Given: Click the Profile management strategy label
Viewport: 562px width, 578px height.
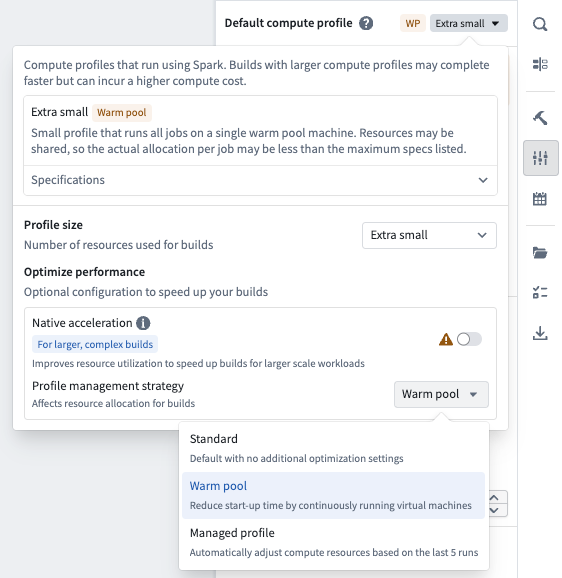Looking at the screenshot, I should [x=108, y=386].
